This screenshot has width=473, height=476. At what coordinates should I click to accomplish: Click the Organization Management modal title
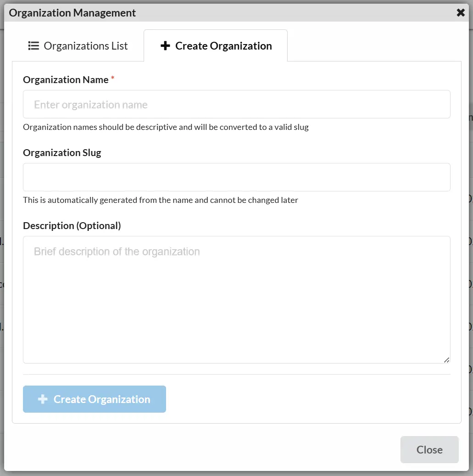(x=72, y=12)
